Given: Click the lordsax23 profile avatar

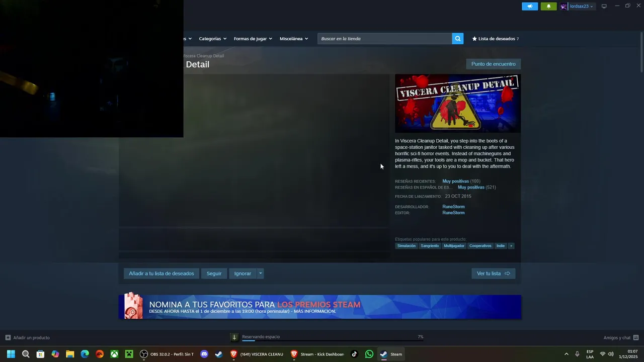Looking at the screenshot, I should (x=564, y=6).
